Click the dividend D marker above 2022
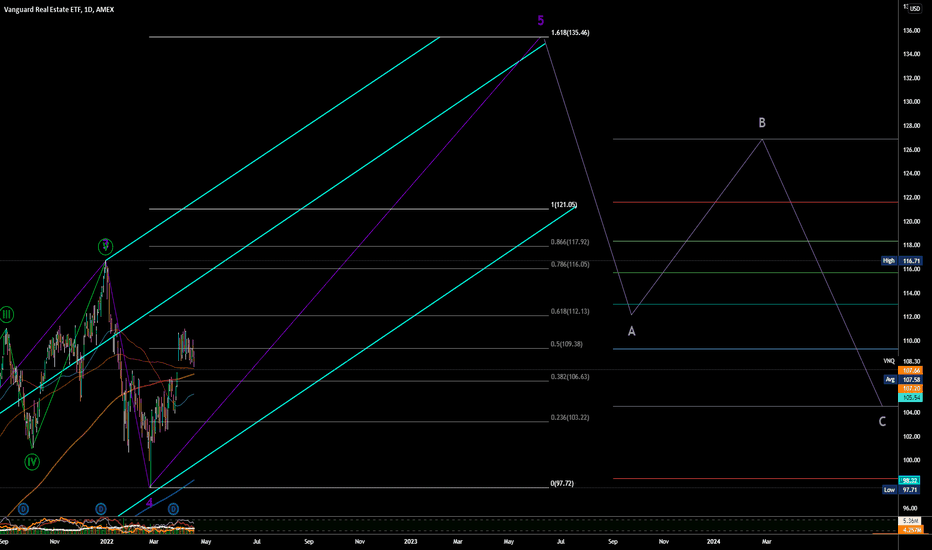The height and width of the screenshot is (550, 932). [x=101, y=509]
